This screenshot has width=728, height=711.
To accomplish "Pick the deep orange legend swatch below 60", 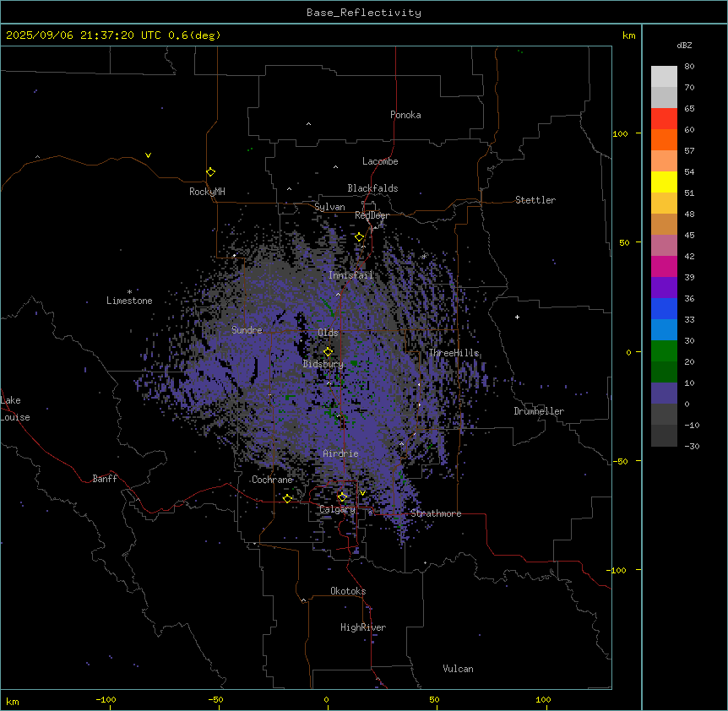I will click(664, 139).
